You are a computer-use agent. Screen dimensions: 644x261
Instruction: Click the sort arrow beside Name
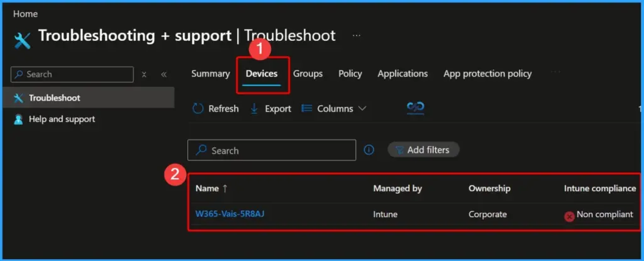[225, 188]
